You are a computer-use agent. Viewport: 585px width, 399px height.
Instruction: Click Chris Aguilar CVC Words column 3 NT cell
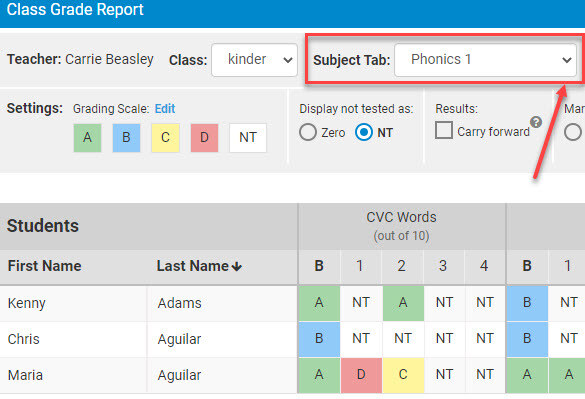444,339
